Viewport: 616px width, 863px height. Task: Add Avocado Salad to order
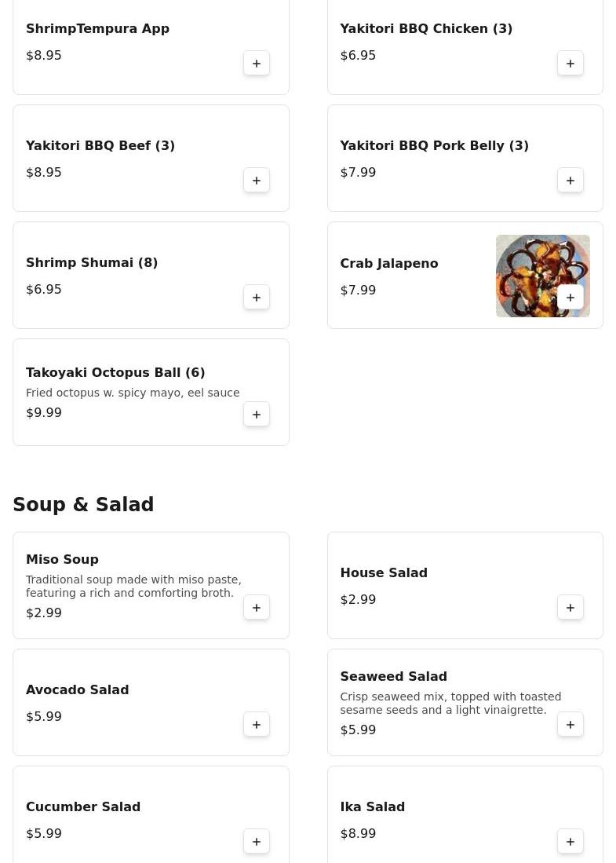coord(257,725)
